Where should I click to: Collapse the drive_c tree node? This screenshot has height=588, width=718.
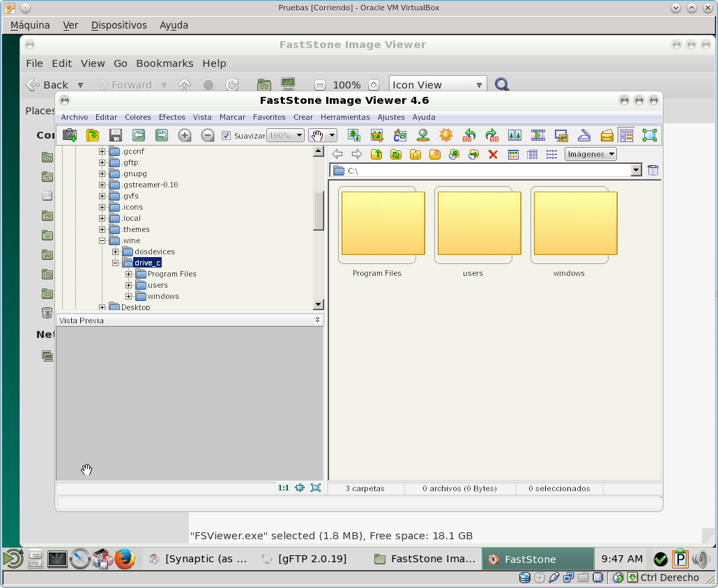tap(116, 263)
